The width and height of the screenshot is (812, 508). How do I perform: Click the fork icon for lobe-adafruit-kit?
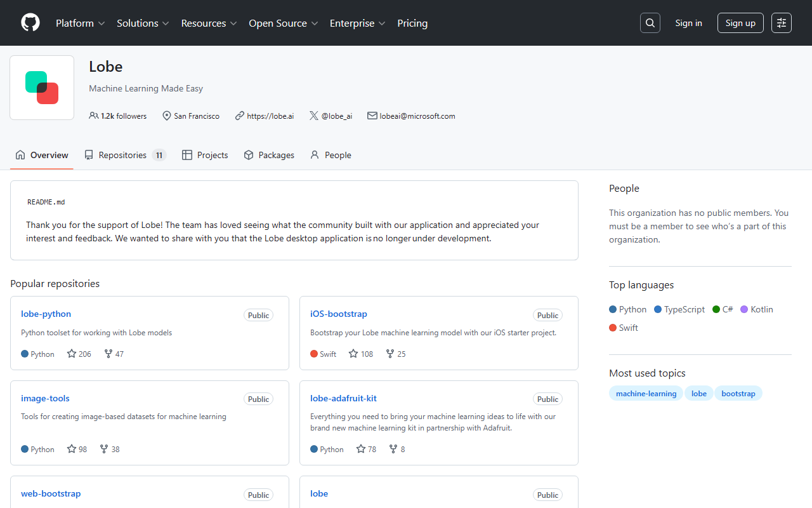tap(393, 449)
